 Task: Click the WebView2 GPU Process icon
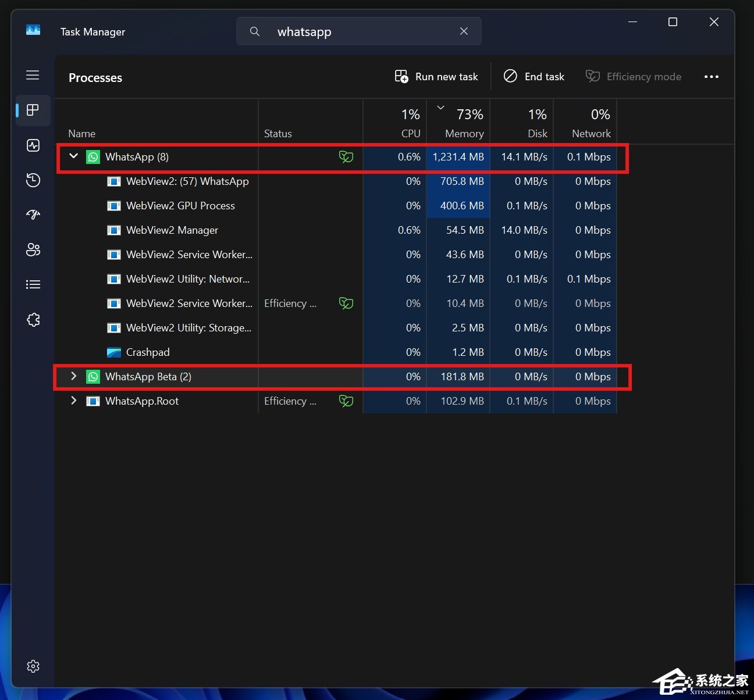click(114, 206)
